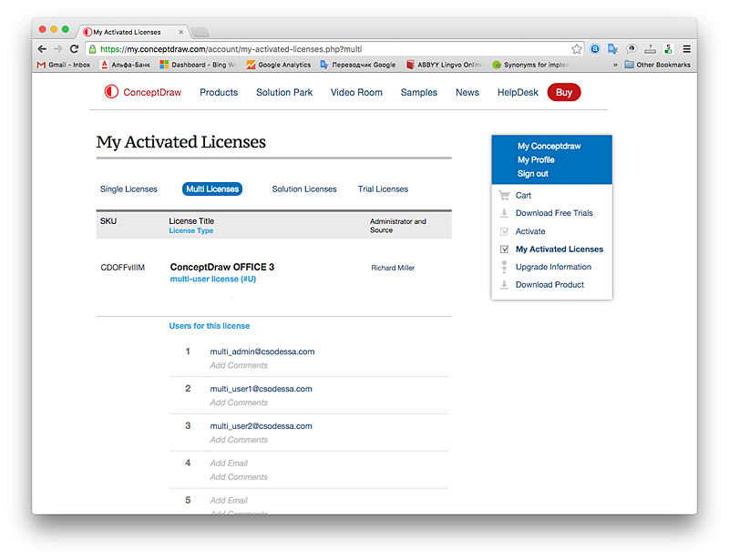Go to Video Room
The width and height of the screenshot is (729, 560).
(x=356, y=93)
